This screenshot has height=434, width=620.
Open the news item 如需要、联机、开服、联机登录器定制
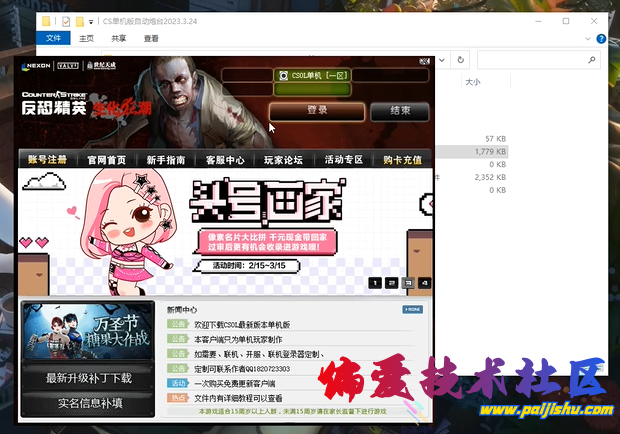coord(259,354)
